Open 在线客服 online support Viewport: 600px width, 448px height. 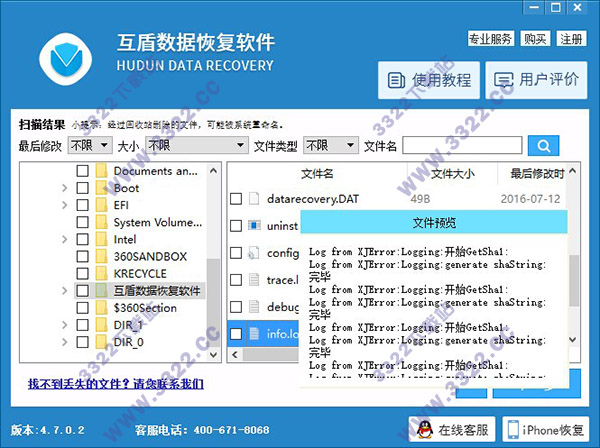452,430
